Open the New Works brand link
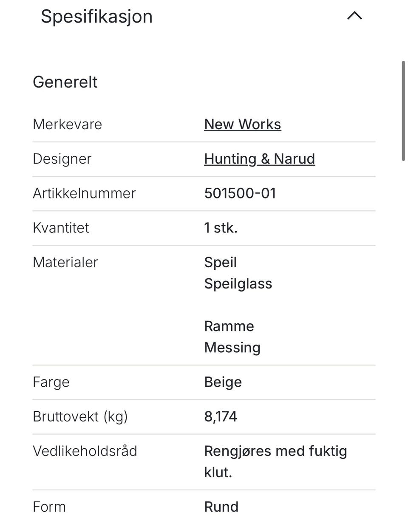The width and height of the screenshot is (408, 532). 242,125
